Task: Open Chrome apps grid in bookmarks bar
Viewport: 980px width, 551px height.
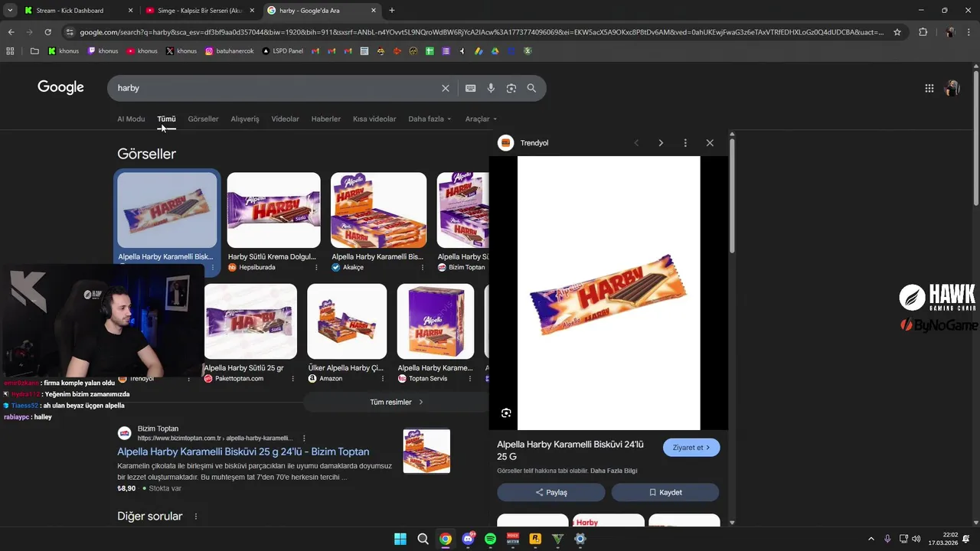Action: pyautogui.click(x=10, y=51)
